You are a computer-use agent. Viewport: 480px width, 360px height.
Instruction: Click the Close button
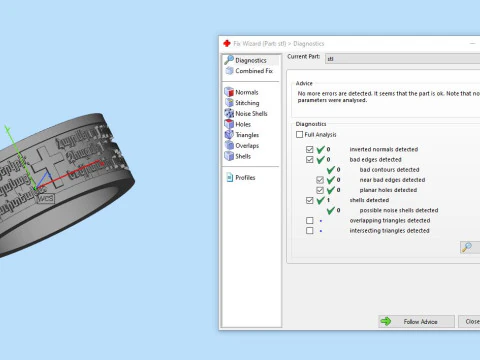470,321
